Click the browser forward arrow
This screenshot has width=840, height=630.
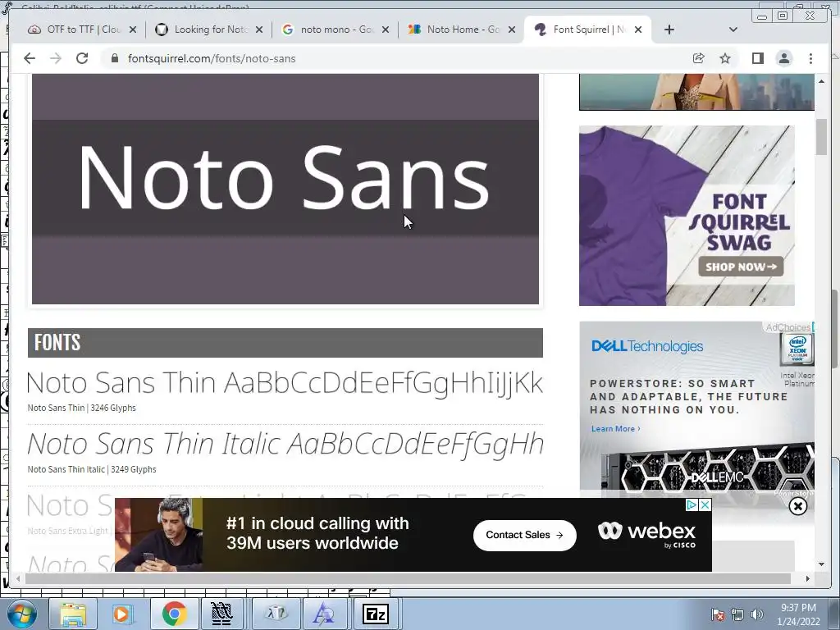coord(56,58)
